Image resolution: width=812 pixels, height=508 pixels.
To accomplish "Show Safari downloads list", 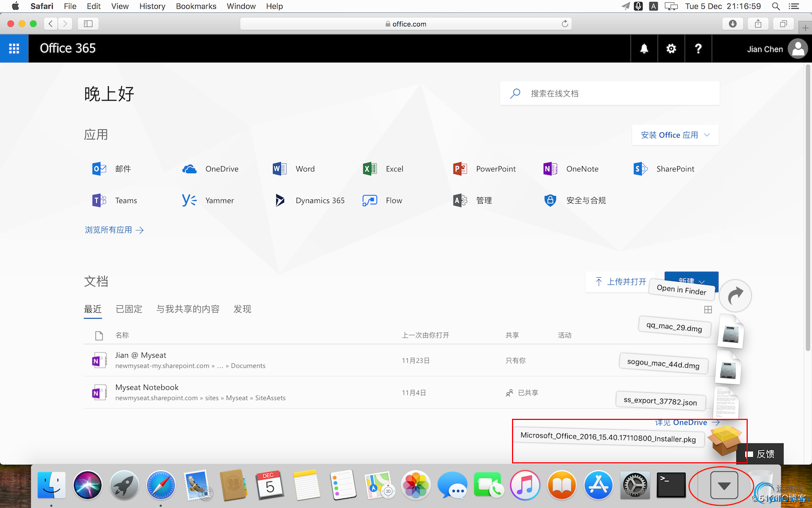I will point(732,24).
